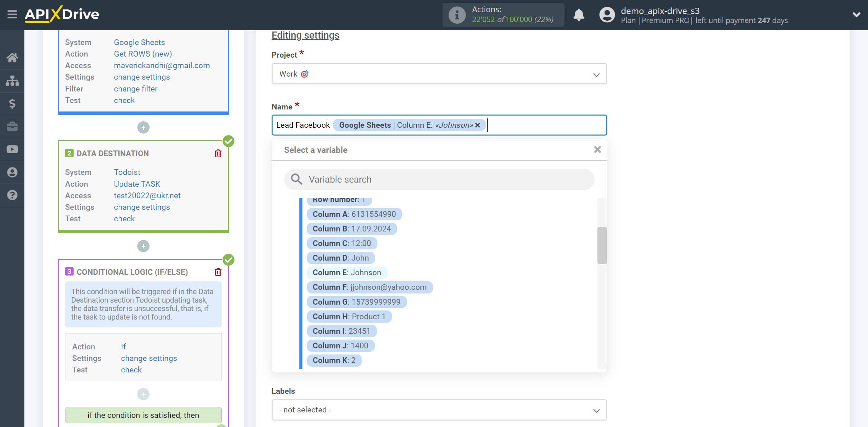
Task: Focus the Variable search field
Action: pyautogui.click(x=439, y=180)
